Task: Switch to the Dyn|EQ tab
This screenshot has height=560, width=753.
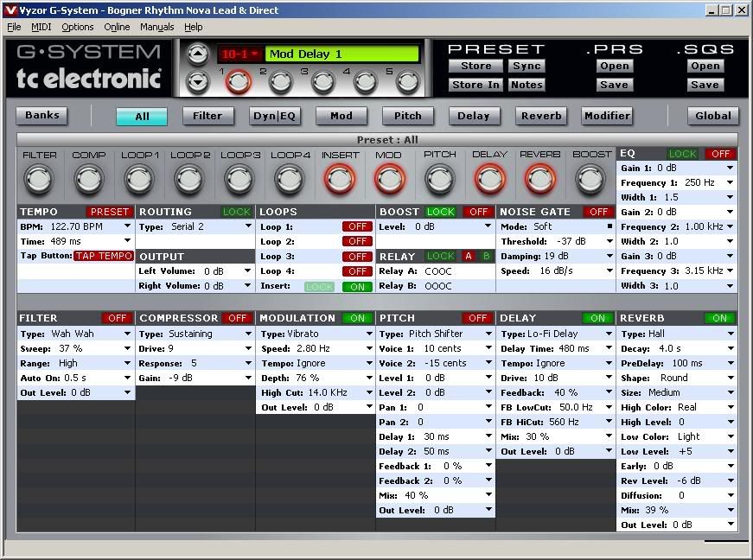Action: [275, 116]
